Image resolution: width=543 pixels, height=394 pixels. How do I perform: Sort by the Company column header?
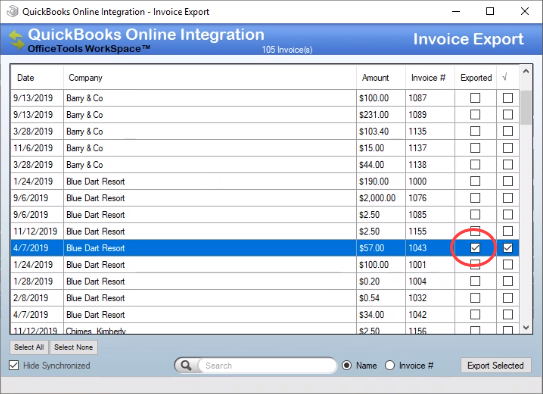point(210,78)
